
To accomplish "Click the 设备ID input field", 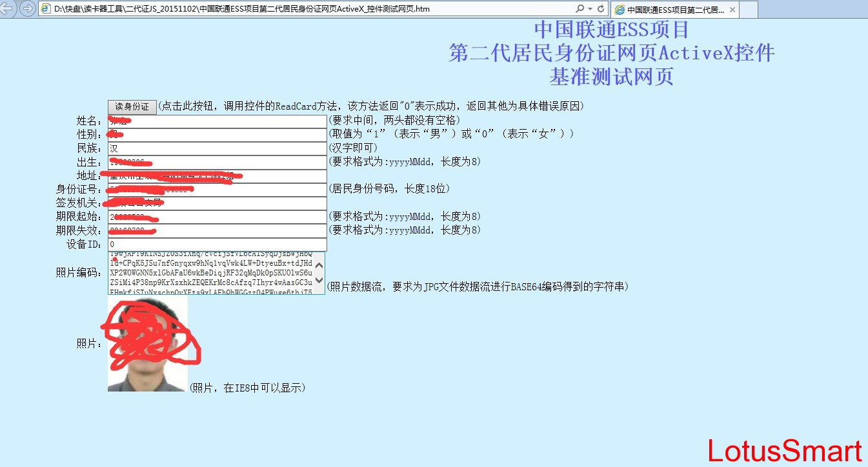I will (x=217, y=244).
